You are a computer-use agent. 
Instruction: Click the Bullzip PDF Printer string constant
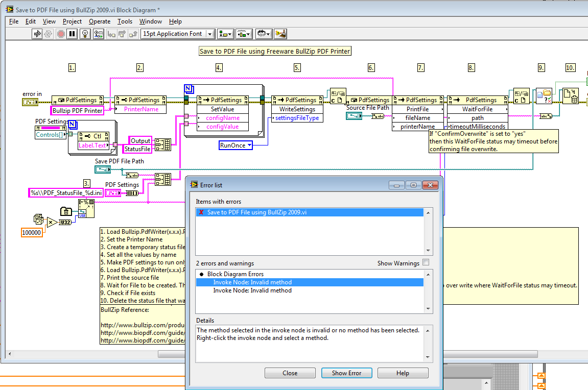[x=77, y=110]
